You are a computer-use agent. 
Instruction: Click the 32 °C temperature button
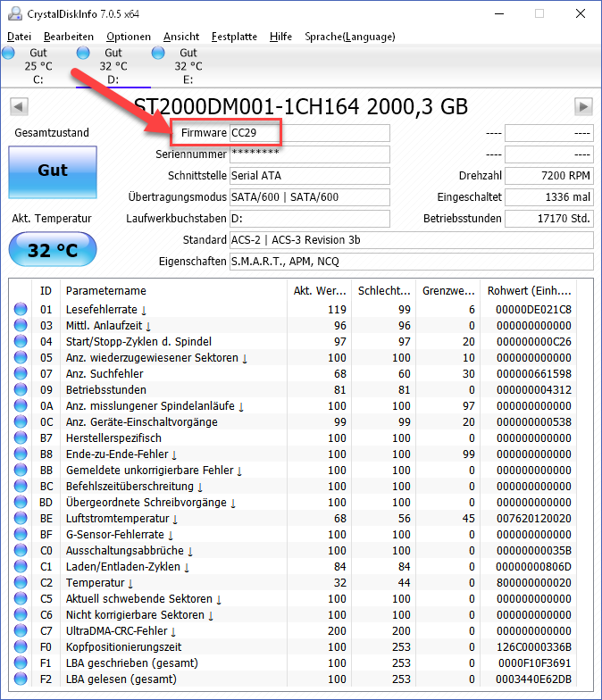[53, 249]
